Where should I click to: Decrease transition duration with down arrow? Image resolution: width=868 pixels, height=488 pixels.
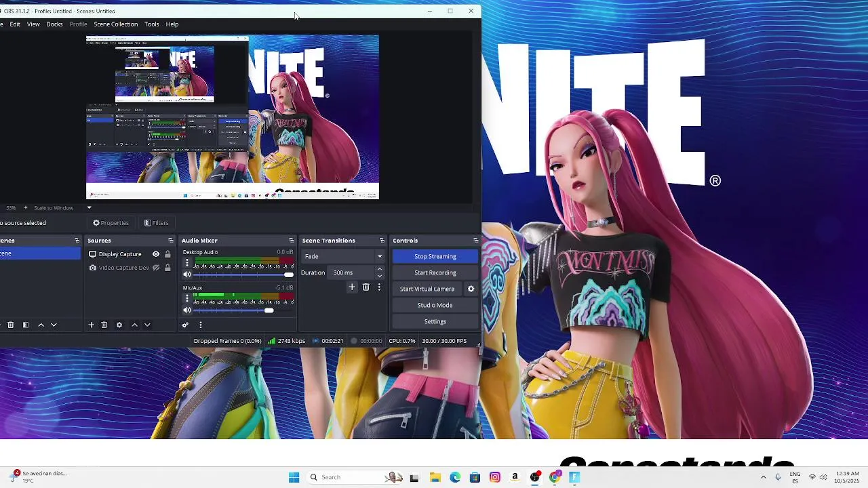tap(380, 276)
